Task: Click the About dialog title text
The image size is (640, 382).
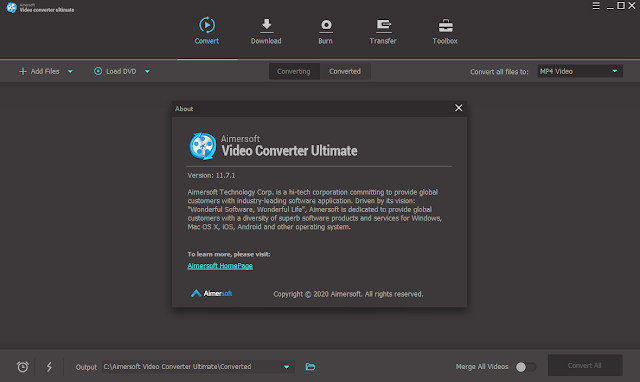Action: tap(184, 109)
